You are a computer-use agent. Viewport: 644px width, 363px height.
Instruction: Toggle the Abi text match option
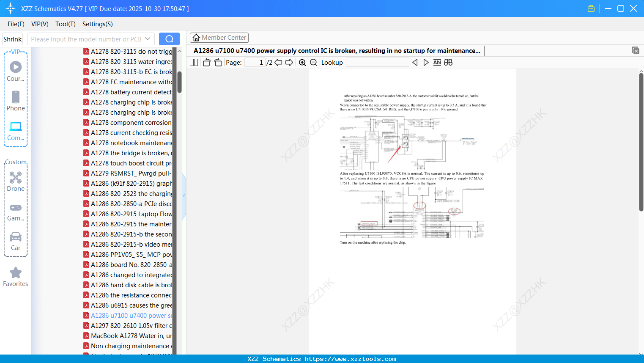(x=437, y=62)
